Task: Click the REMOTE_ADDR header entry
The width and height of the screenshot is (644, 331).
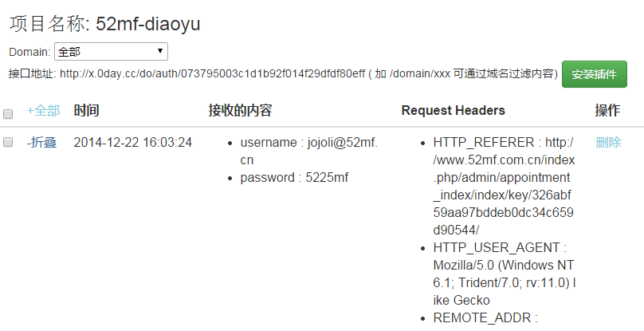Action: (485, 318)
